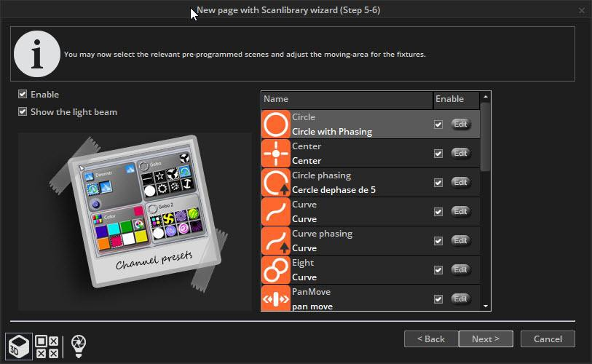The height and width of the screenshot is (364, 592).
Task: Click the Circle phasing scene icon
Action: [x=276, y=183]
